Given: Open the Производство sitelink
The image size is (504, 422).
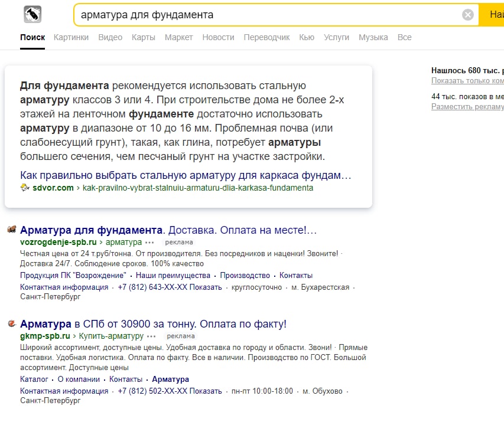Looking at the screenshot, I should [x=245, y=275].
